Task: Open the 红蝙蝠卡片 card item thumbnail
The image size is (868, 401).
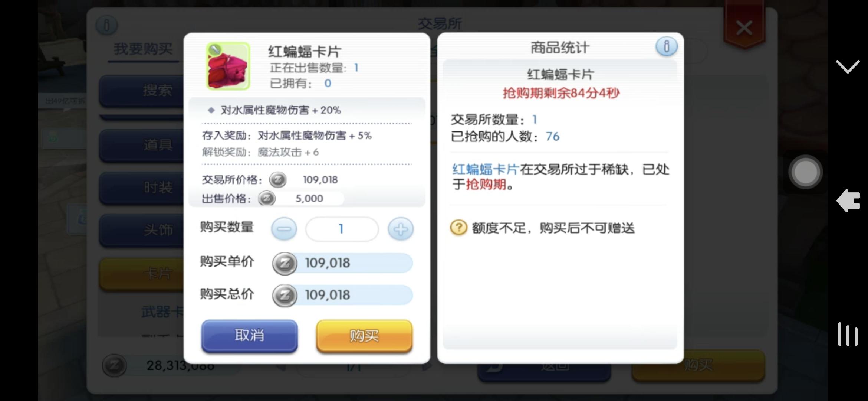Action: (228, 66)
